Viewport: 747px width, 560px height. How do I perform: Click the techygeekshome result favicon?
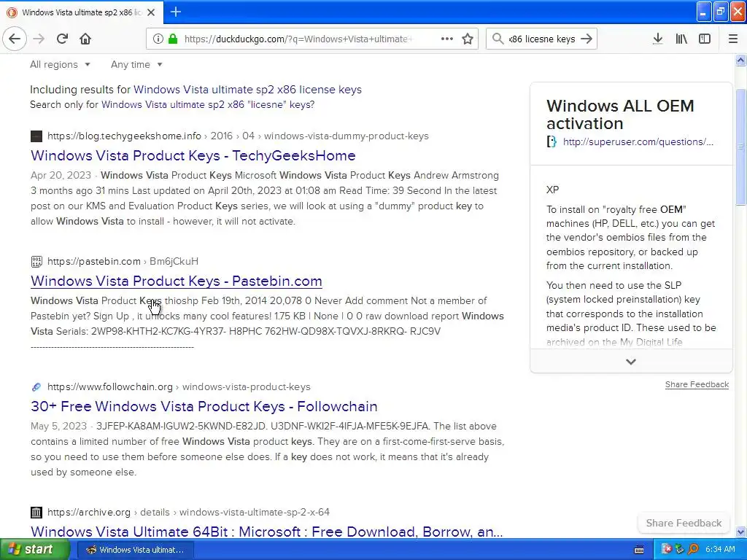pos(36,136)
